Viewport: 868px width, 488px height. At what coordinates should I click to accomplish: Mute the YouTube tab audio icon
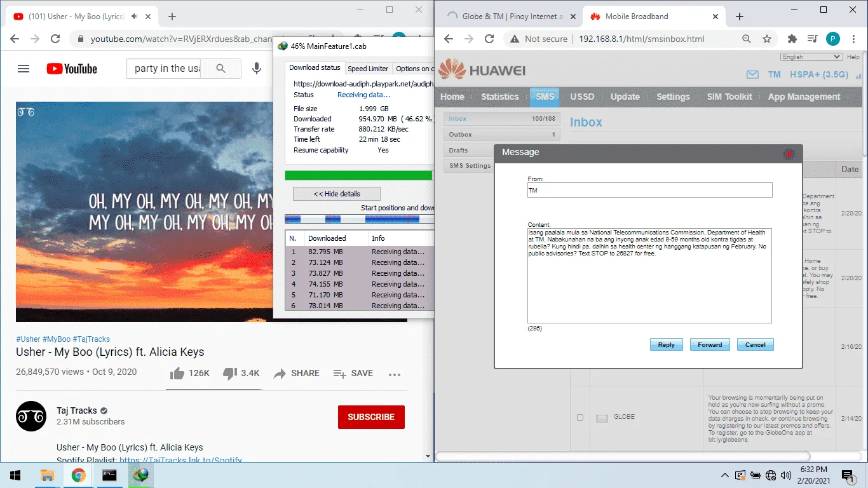[135, 17]
